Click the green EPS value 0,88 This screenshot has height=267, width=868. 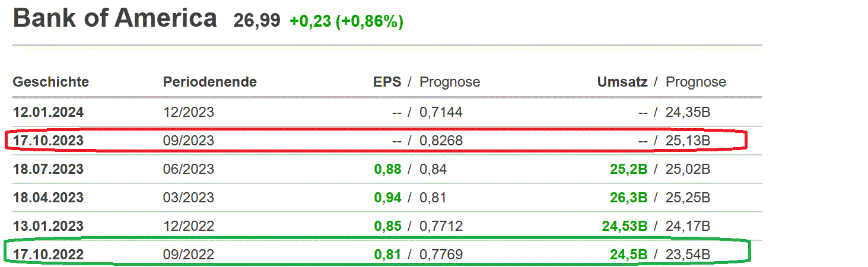coord(387,169)
